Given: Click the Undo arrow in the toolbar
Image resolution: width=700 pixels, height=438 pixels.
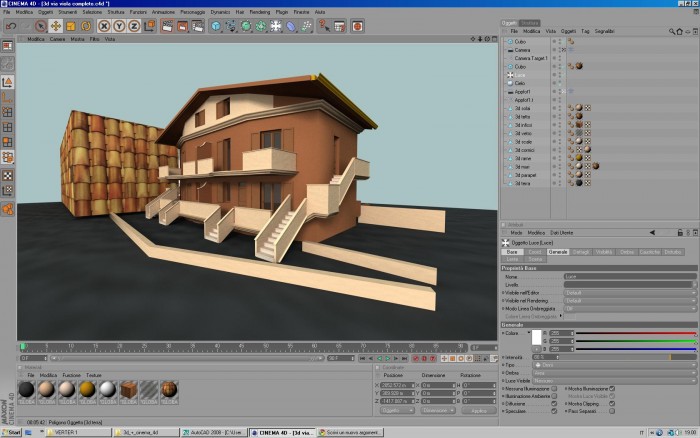Looking at the screenshot, I should tap(11, 26).
